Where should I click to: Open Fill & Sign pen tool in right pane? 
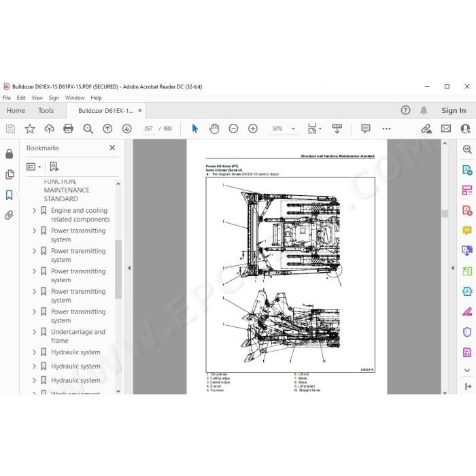[x=467, y=311]
